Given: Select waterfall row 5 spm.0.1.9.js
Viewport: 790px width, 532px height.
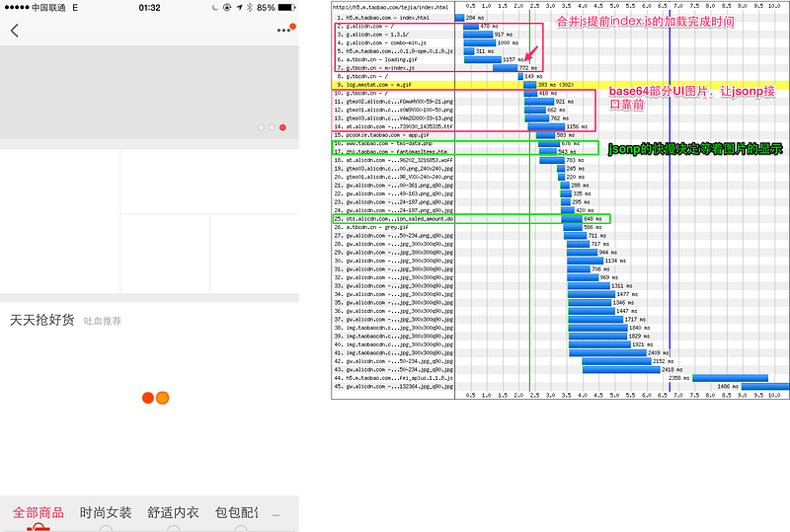Looking at the screenshot, I should [x=394, y=51].
